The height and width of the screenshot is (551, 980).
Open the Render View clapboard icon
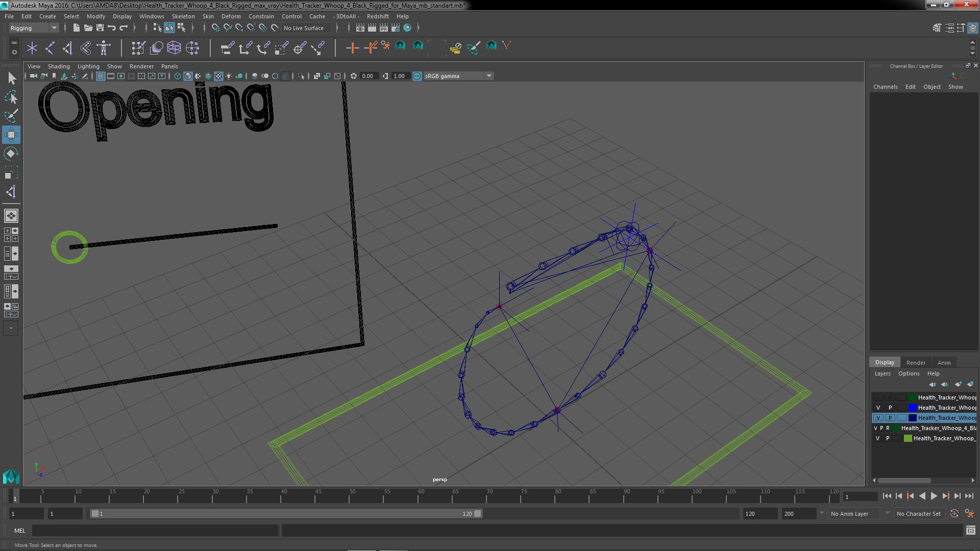click(360, 28)
